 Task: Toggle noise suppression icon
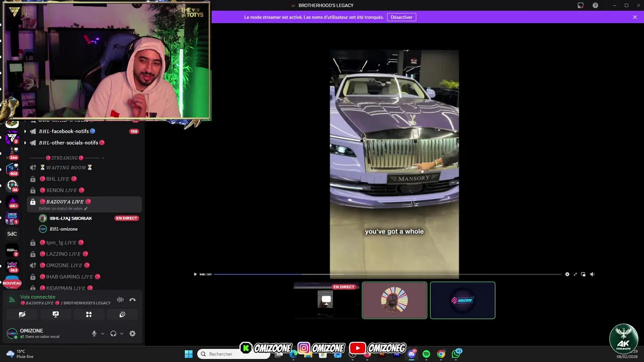click(120, 300)
